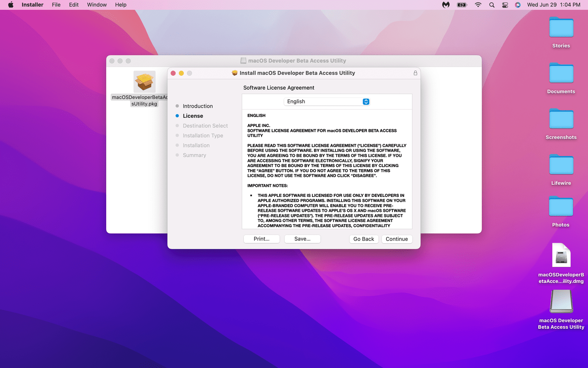Click the Installation step in sidebar
Image resolution: width=588 pixels, height=368 pixels.
click(196, 146)
